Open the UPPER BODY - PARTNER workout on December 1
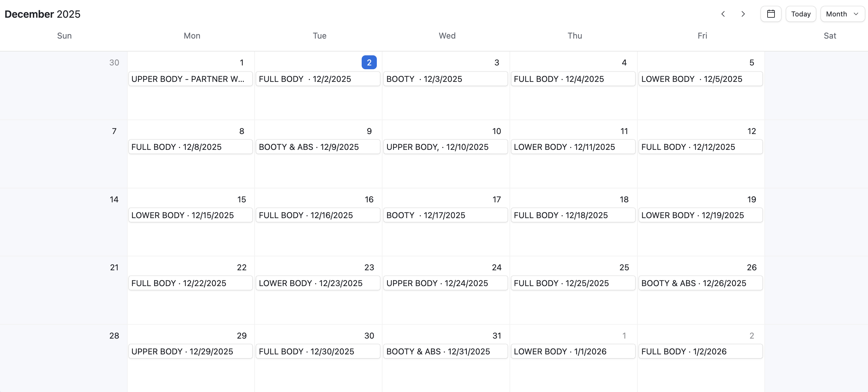Screen dimensions: 868x392 [x=190, y=79]
